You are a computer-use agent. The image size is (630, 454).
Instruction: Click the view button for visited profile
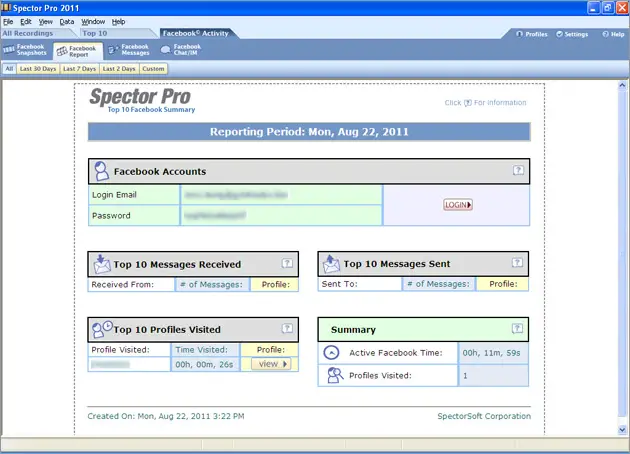pos(271,364)
